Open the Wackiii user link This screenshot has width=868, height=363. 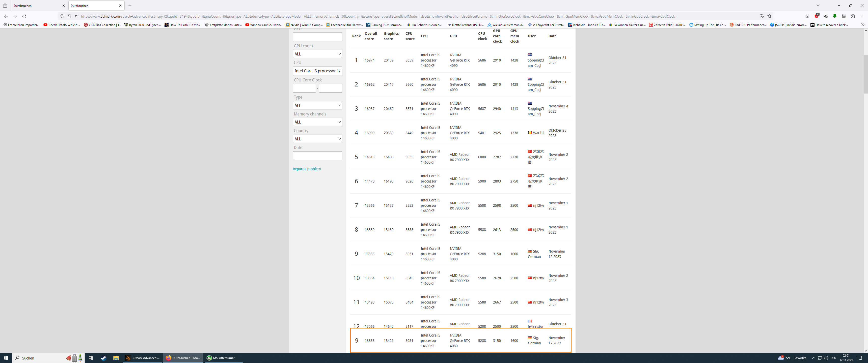538,133
